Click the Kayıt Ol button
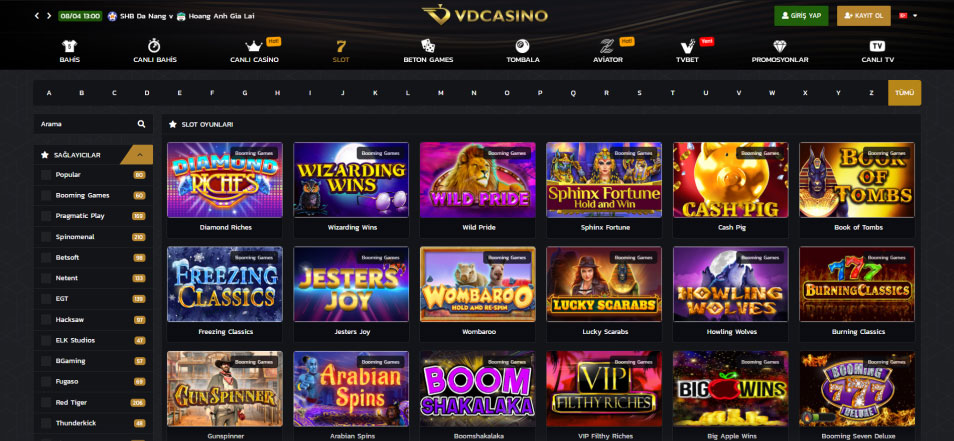 [863, 16]
